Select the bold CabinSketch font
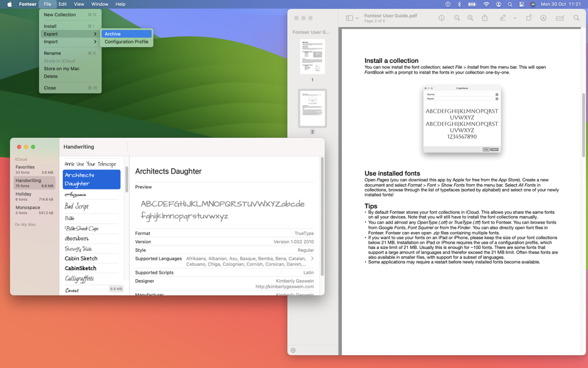 [91, 268]
